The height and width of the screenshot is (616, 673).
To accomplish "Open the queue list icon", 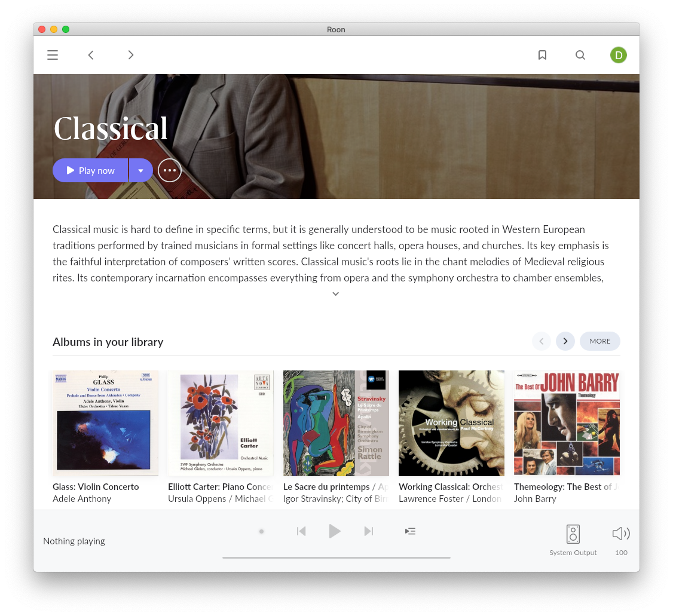I will point(411,532).
